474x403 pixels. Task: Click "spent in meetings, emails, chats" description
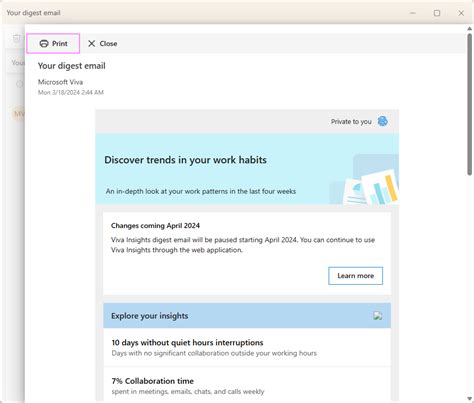pos(188,391)
